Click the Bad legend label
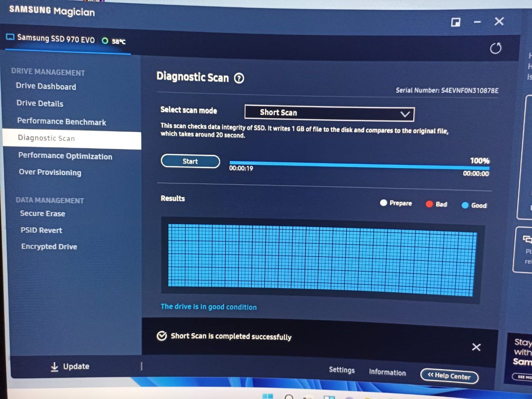 coord(441,204)
